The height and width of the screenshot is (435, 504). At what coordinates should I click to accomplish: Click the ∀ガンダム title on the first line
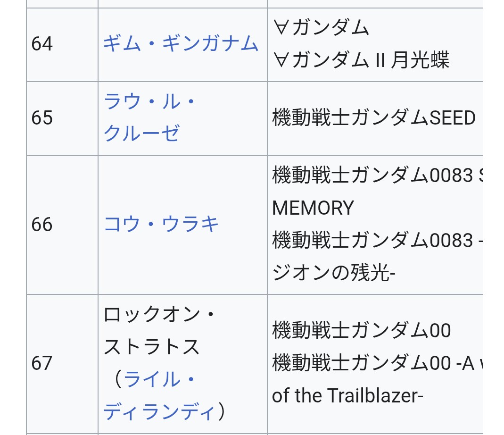321,28
